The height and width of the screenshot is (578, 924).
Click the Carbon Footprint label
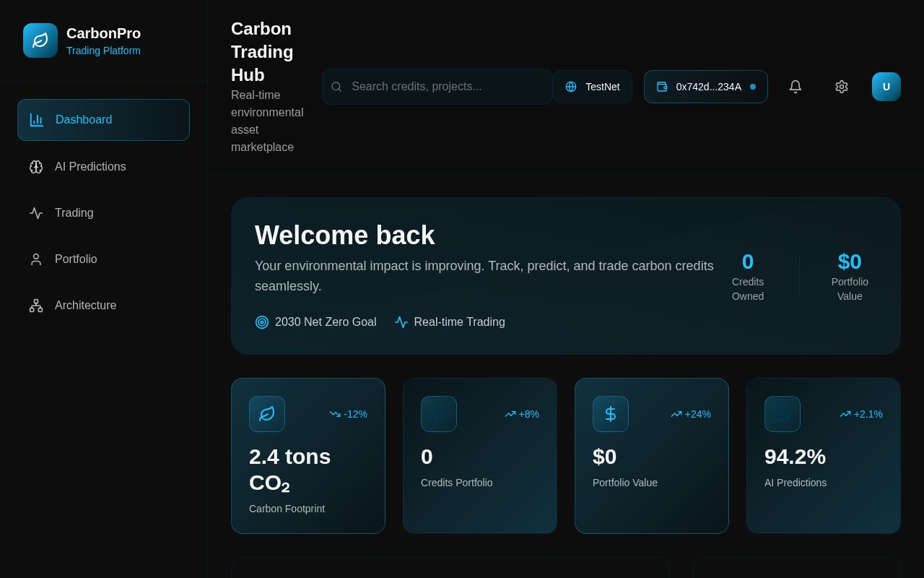click(x=287, y=509)
